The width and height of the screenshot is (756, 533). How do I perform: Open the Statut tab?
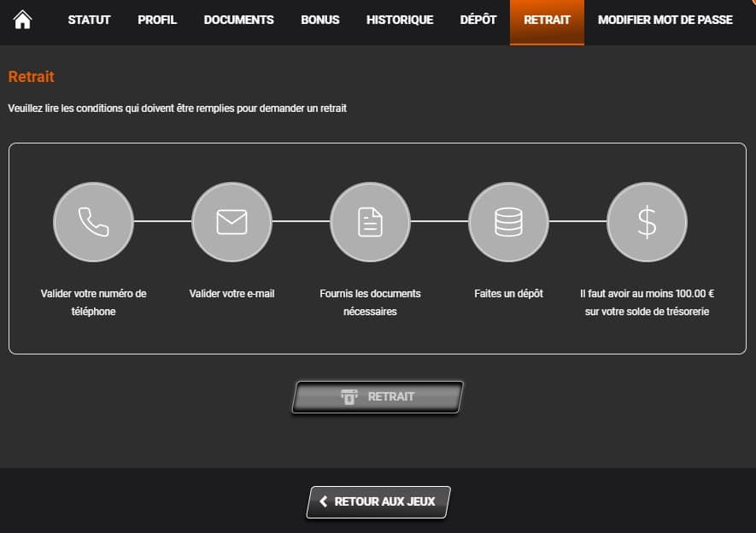89,20
